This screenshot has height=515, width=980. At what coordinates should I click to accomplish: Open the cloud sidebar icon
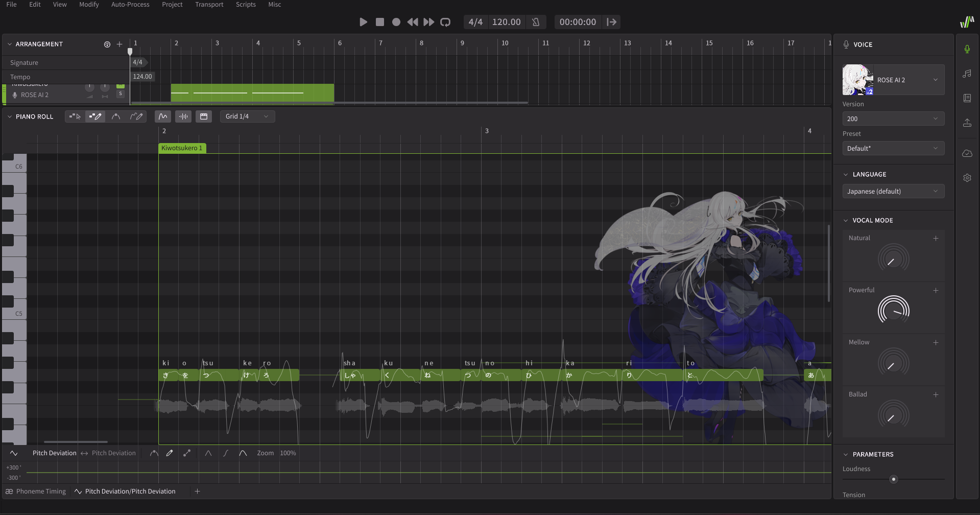pos(967,153)
